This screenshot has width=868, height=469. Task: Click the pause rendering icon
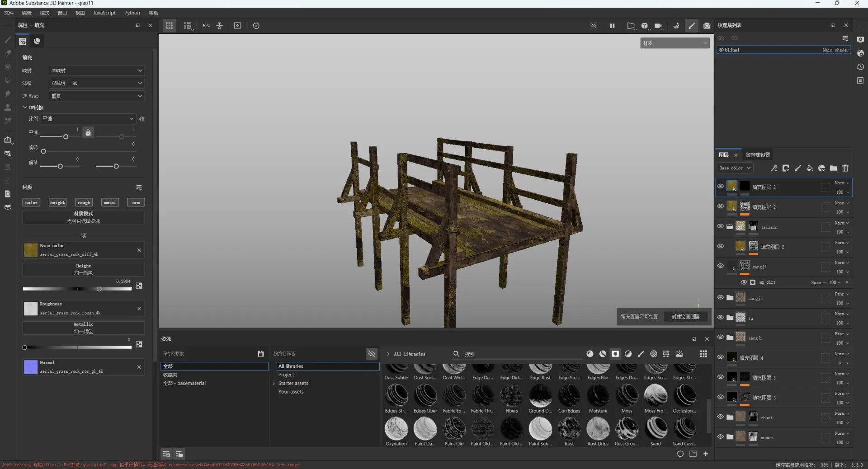(x=612, y=26)
